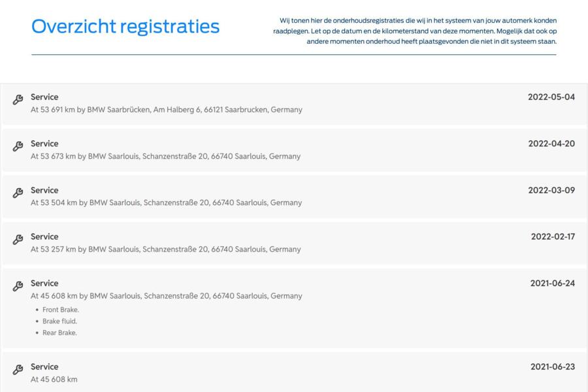Image resolution: width=588 pixels, height=392 pixels.
Task: Select the Front Brake list item
Action: point(61,310)
